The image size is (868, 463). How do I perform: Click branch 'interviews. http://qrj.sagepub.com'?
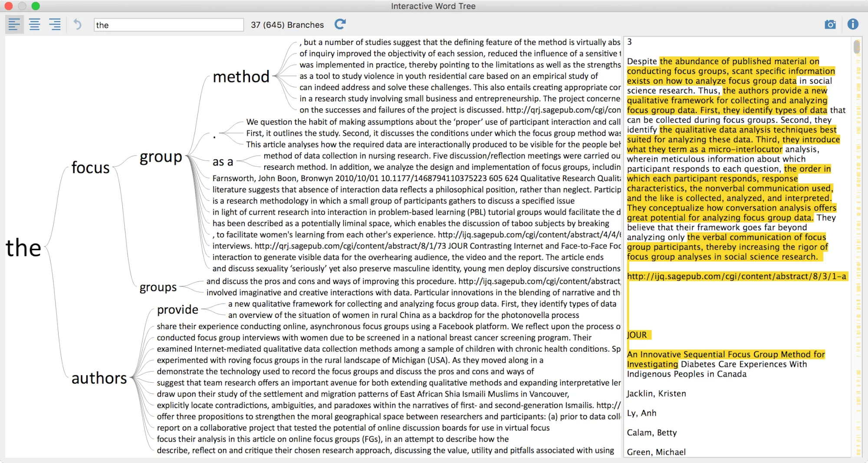point(417,246)
